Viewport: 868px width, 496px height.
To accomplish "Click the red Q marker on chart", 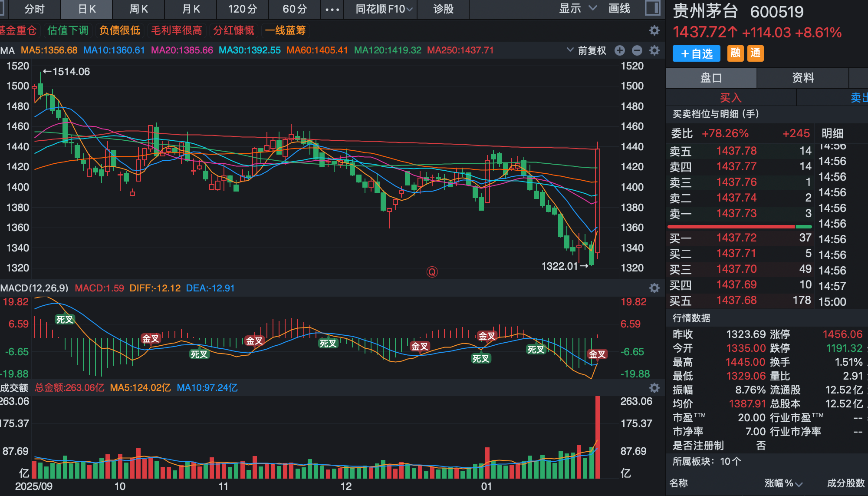I will click(432, 272).
